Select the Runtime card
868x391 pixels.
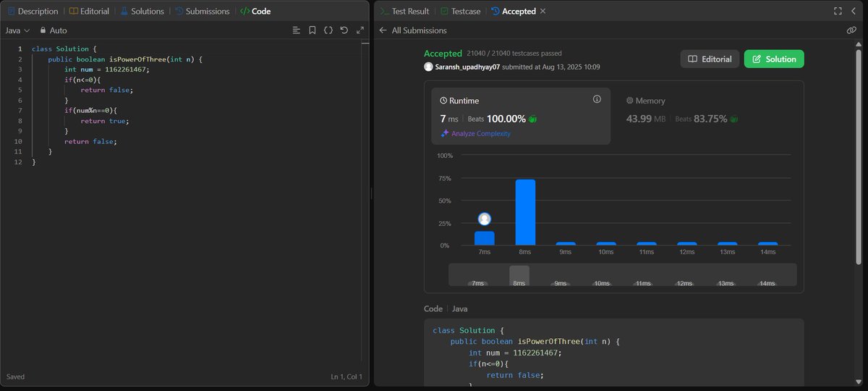point(521,116)
